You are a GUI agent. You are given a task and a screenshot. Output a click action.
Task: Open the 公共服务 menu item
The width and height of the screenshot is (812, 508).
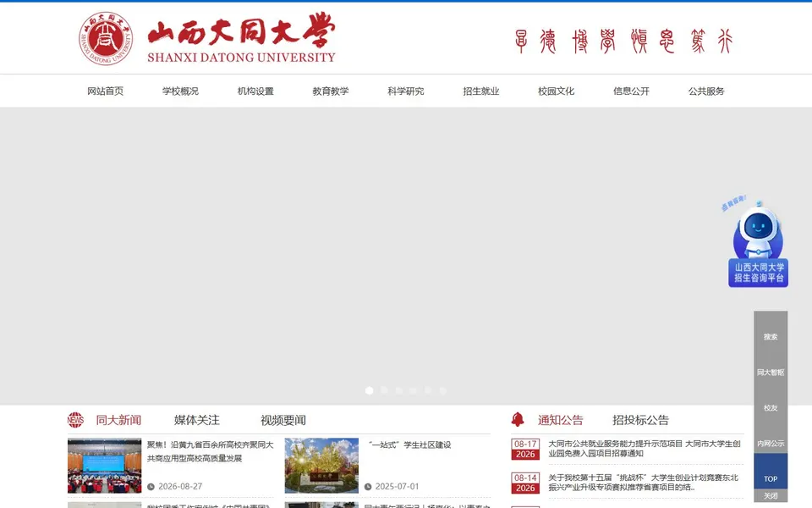tap(706, 91)
